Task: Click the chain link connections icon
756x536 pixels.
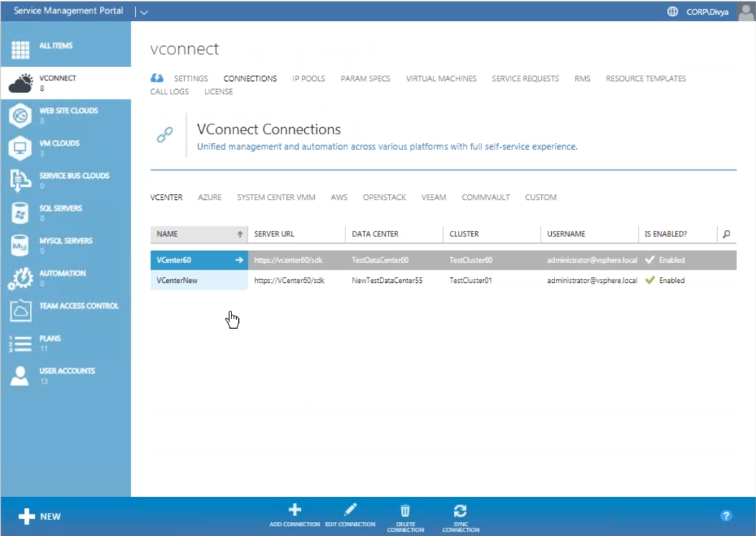Action: coord(165,135)
